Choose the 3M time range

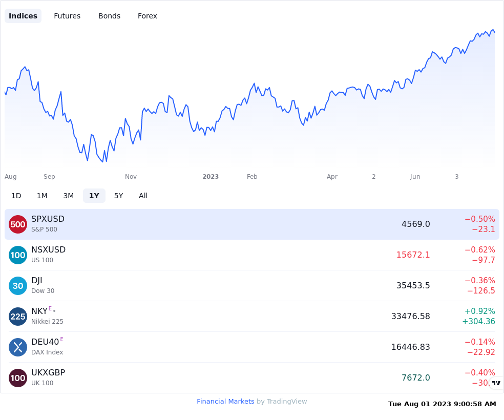click(x=69, y=196)
